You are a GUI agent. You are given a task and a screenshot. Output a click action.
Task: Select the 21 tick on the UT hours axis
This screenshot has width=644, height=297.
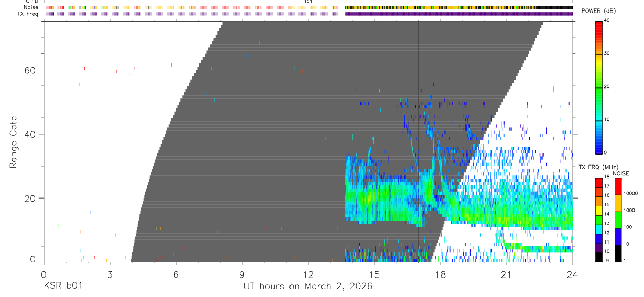tap(507, 273)
